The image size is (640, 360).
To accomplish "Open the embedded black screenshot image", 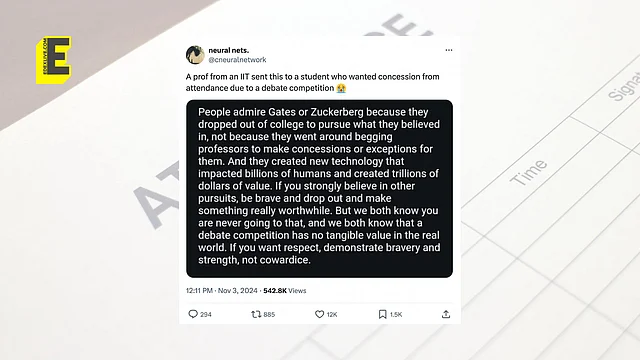I will (x=319, y=189).
